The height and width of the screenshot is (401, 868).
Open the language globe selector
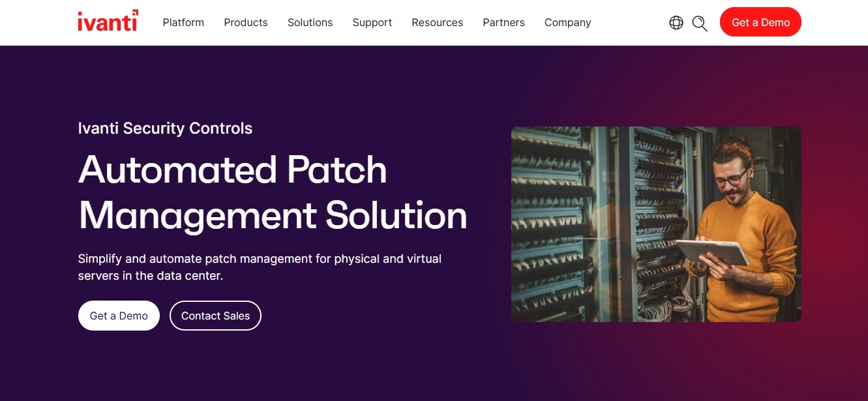tap(676, 23)
